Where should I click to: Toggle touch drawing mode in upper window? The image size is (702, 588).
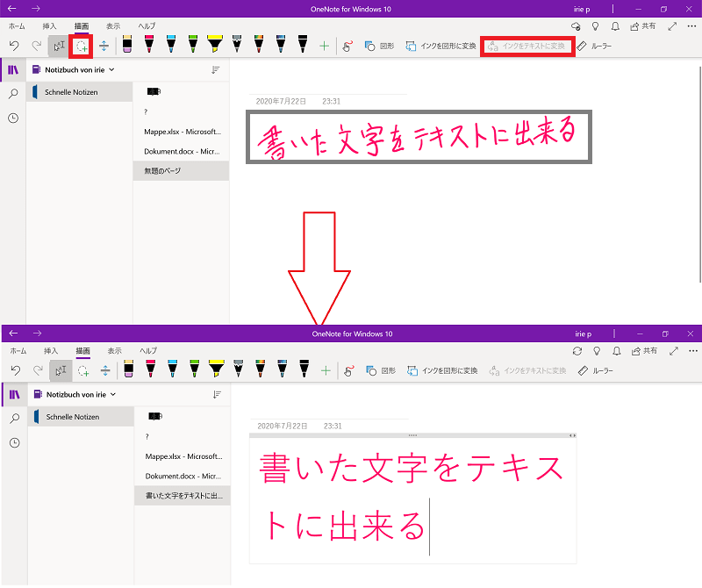347,46
